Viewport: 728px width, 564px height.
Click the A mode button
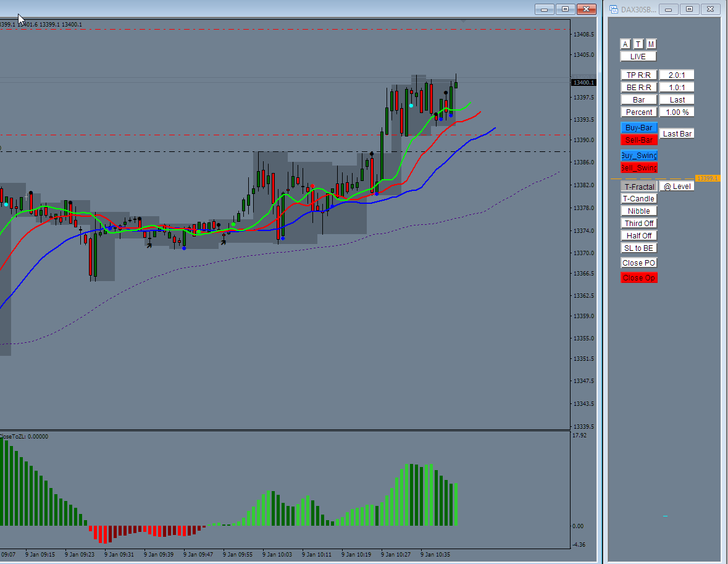pos(625,44)
